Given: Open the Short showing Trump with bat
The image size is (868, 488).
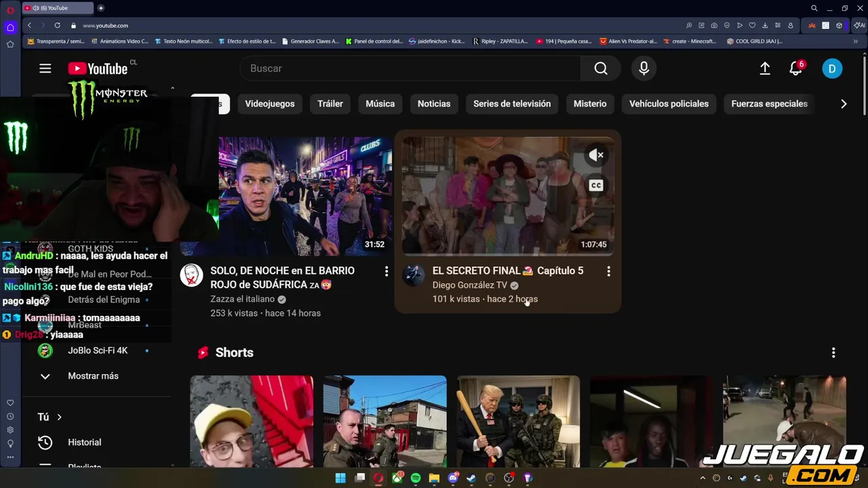Looking at the screenshot, I should 518,422.
